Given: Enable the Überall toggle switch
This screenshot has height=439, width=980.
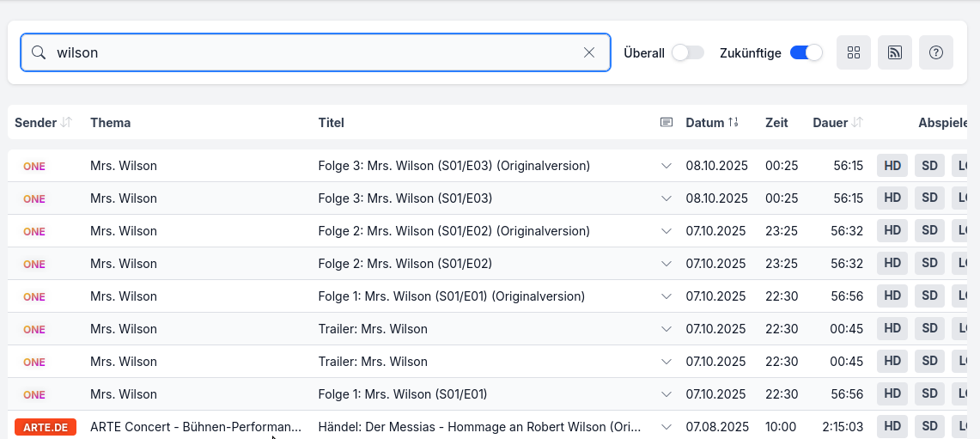Looking at the screenshot, I should coord(687,52).
